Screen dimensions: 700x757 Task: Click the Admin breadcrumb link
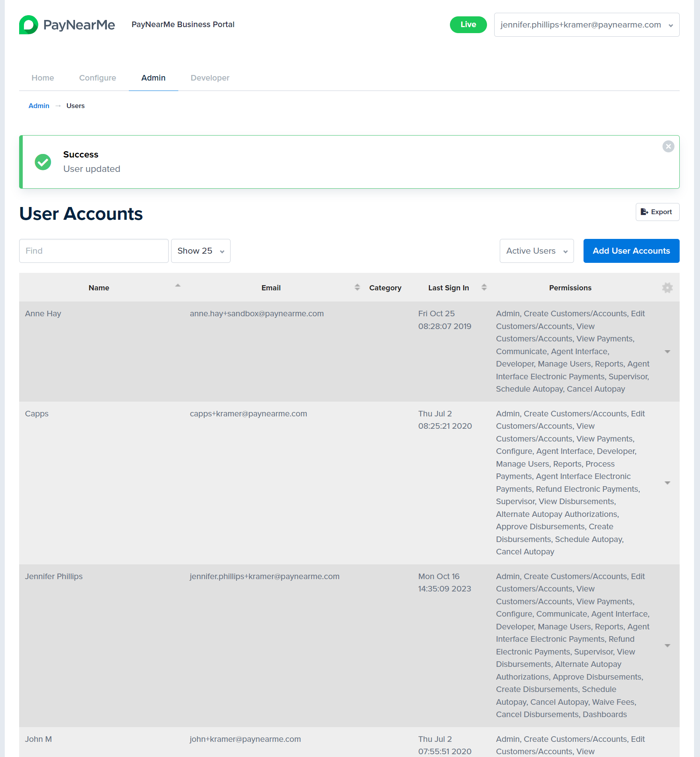39,106
